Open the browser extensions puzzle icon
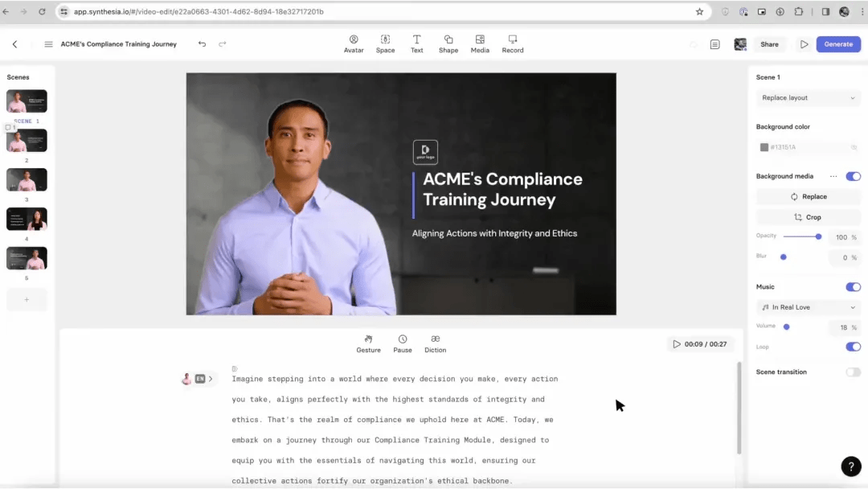Image resolution: width=868 pixels, height=489 pixels. coord(798,11)
